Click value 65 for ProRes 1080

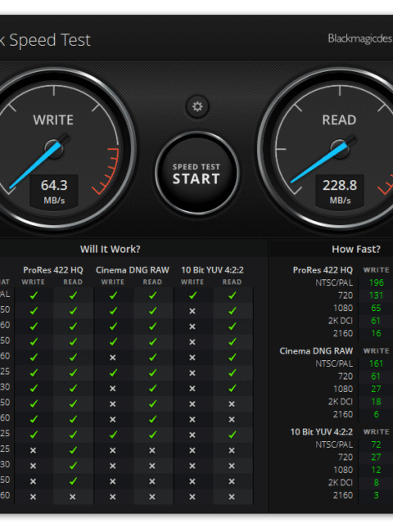(x=376, y=308)
